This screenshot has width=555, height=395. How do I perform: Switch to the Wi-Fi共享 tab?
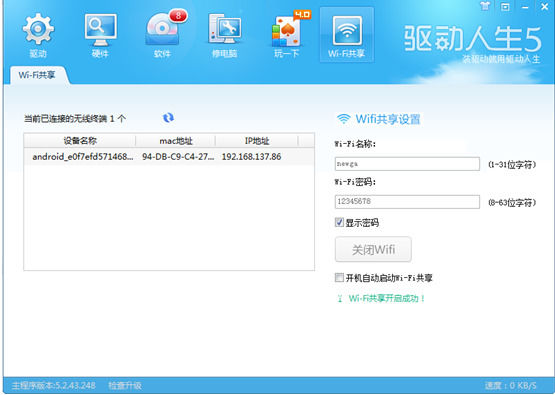[37, 75]
